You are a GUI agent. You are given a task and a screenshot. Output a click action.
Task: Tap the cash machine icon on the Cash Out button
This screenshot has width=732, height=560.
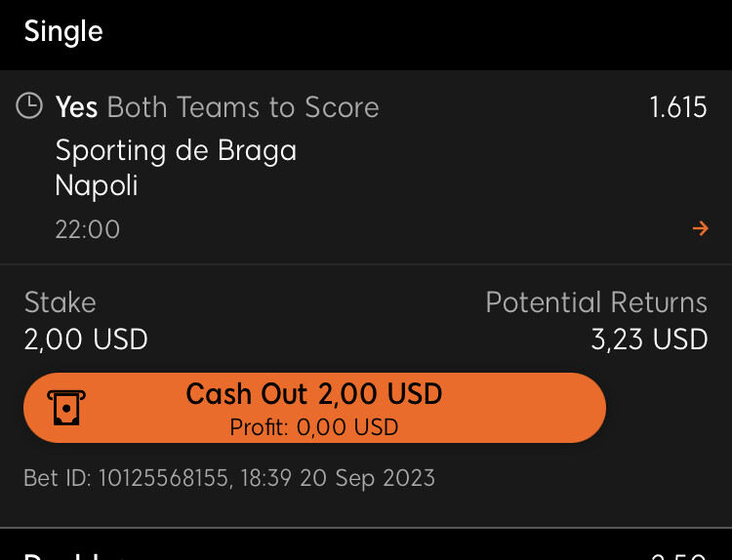[66, 408]
